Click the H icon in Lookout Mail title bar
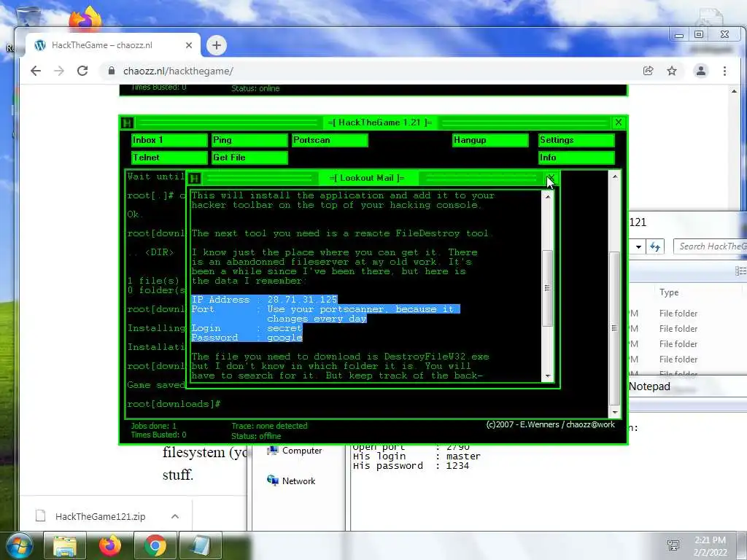The width and height of the screenshot is (747, 560). pos(194,178)
